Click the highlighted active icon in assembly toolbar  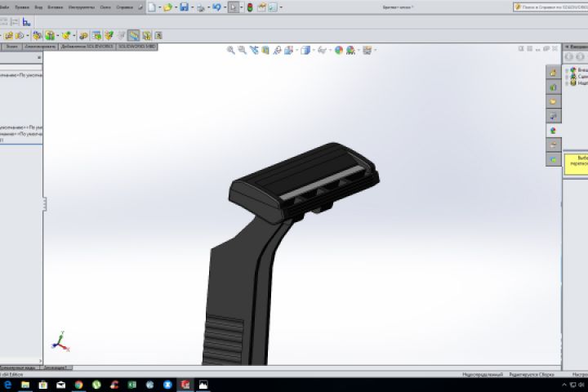[133, 36]
